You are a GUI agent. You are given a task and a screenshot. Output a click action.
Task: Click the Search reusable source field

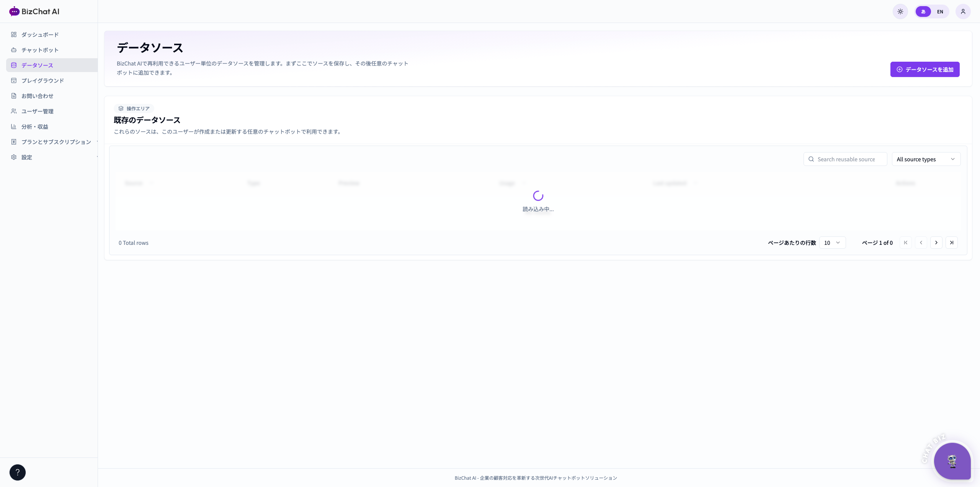click(x=845, y=159)
